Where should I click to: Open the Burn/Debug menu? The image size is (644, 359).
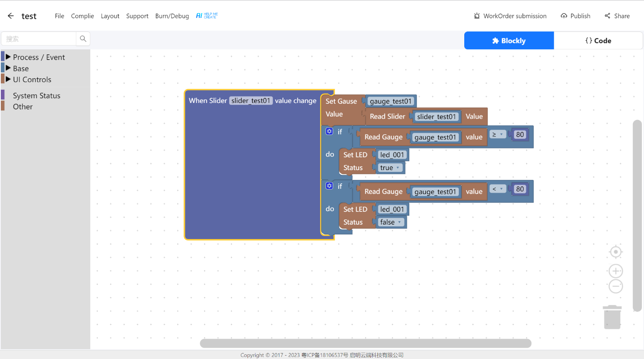pyautogui.click(x=172, y=16)
